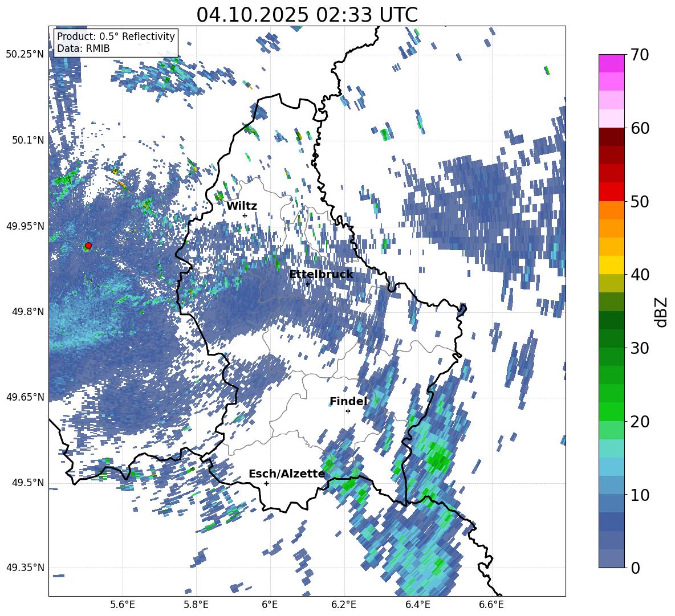
Task: Click the 50.1°N latitude label
Action: pos(27,140)
